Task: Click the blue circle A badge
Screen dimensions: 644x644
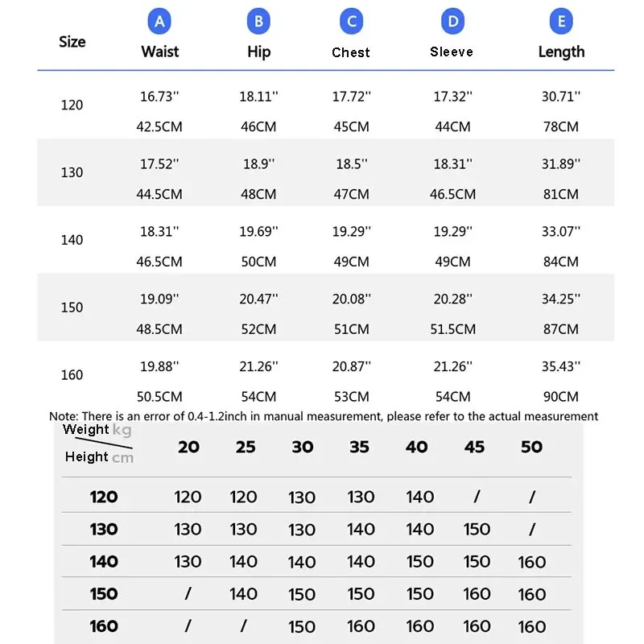Action: tap(159, 22)
